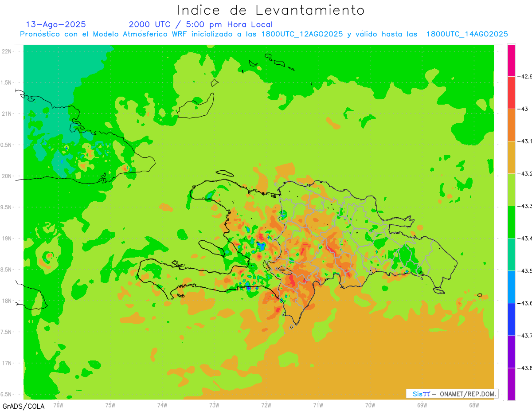
Task: Select the date text '13-Ago-2025'
Action: 56,24
